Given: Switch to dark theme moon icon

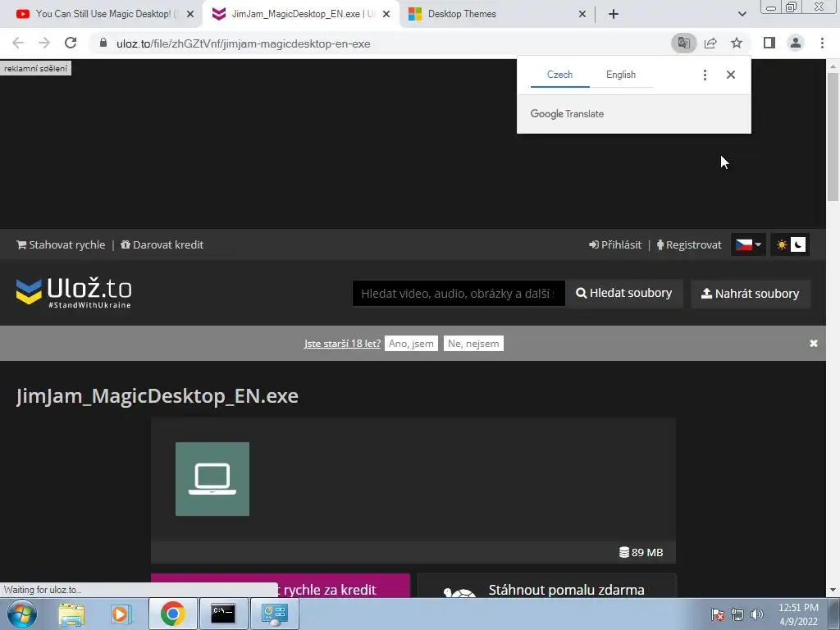Looking at the screenshot, I should pos(798,244).
